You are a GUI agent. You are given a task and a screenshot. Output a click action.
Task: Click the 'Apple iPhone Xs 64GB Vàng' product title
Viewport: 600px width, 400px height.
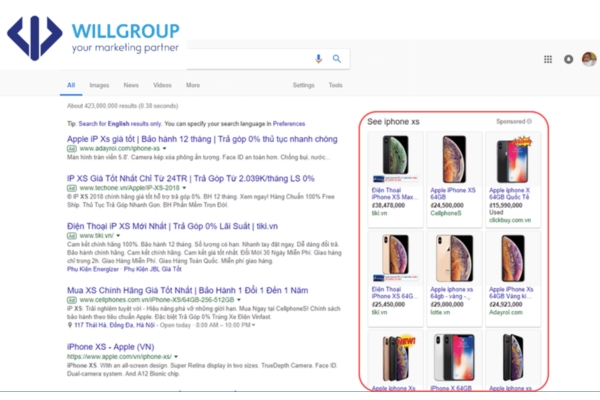click(x=511, y=292)
